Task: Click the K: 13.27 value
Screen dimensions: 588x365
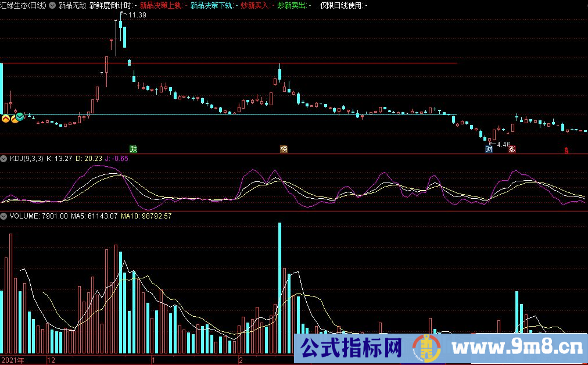Action: pos(59,159)
